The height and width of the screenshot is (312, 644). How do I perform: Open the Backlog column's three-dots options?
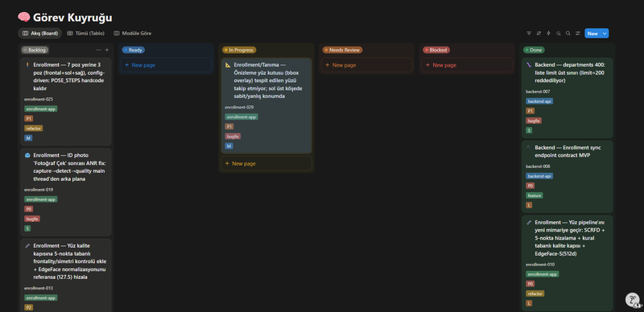click(x=98, y=50)
